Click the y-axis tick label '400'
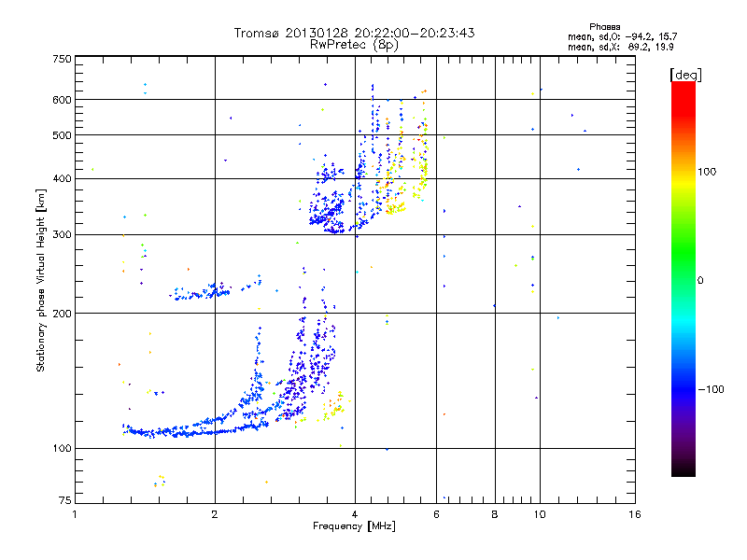 click(x=62, y=179)
